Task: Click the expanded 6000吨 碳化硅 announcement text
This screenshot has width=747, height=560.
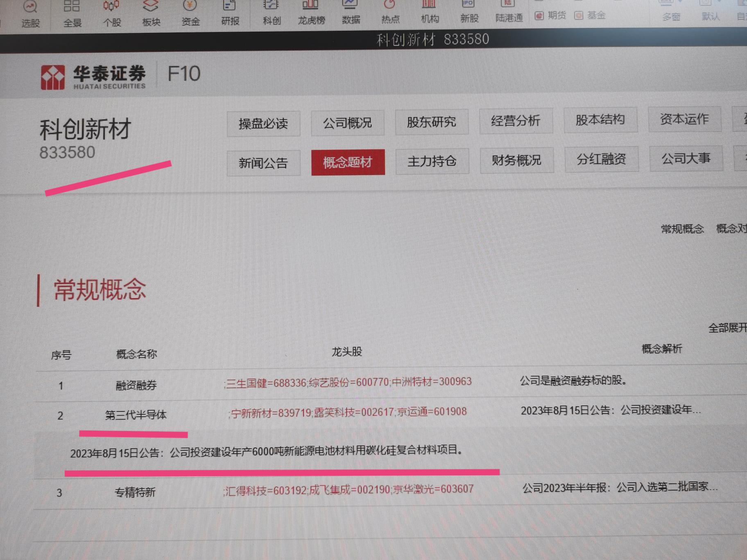Action: [267, 452]
